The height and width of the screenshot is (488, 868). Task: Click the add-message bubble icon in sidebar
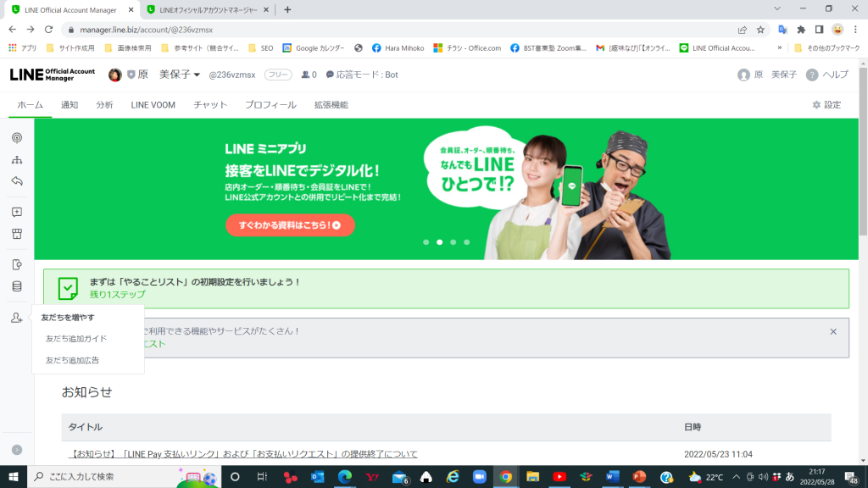(17, 213)
